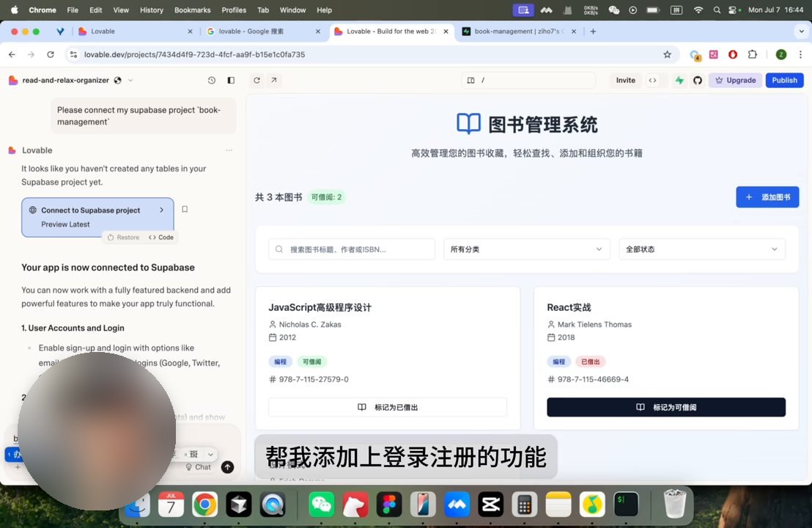Open the version history clock icon

[x=211, y=81]
